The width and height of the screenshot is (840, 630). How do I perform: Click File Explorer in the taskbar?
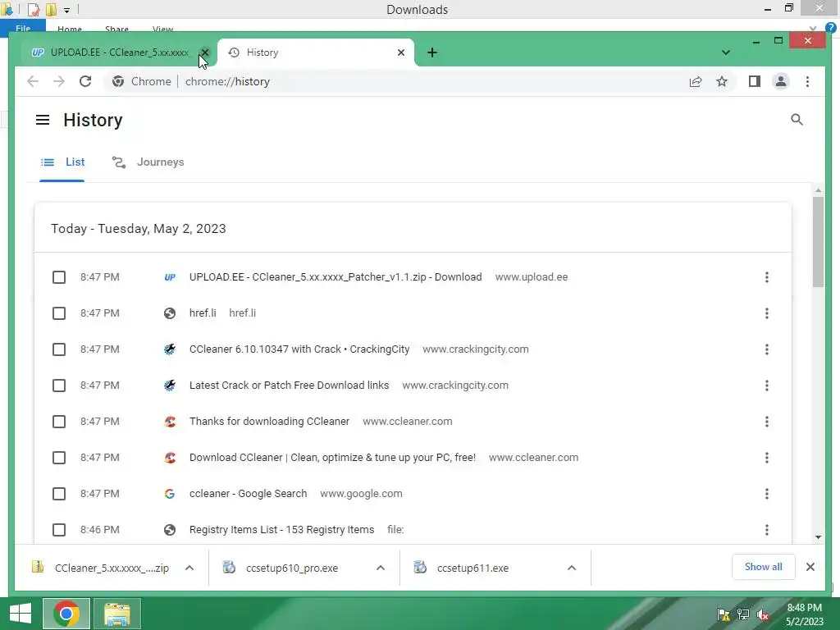pos(116,614)
